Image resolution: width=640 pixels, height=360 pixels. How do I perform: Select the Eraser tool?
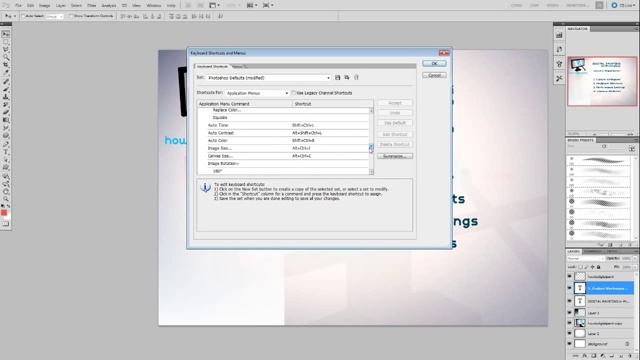click(x=6, y=113)
